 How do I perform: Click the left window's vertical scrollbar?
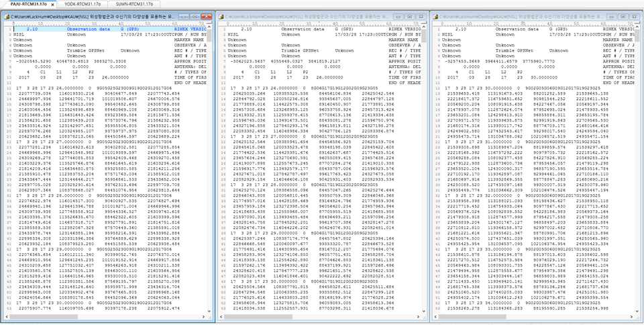[x=211, y=168]
